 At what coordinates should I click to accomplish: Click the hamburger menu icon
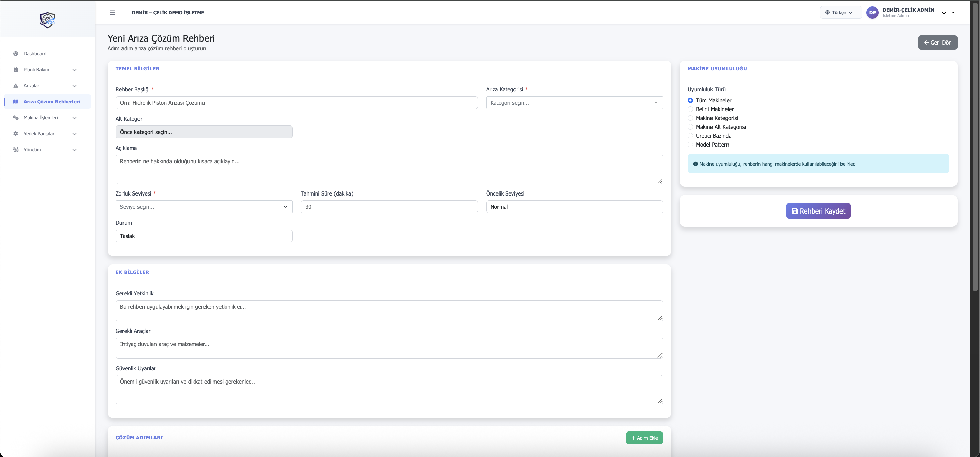[112, 13]
